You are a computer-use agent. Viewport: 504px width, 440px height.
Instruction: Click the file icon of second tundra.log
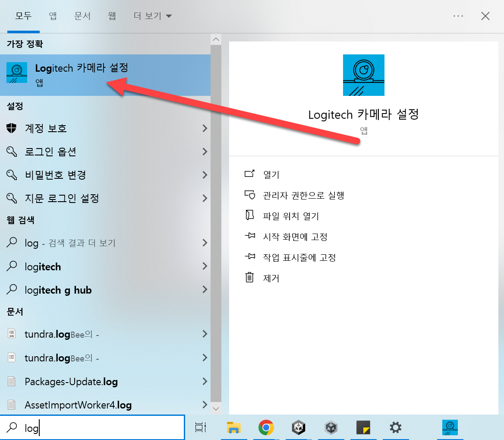(x=12, y=358)
